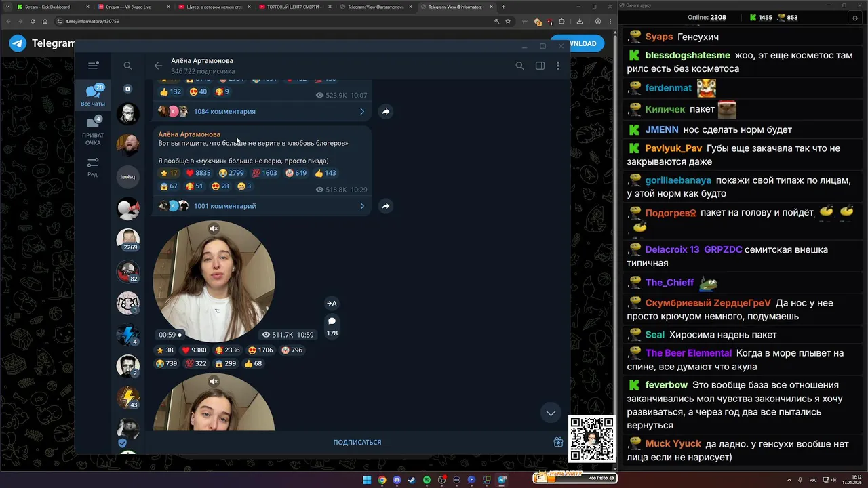The image size is (868, 488).
Task: Click the ПОДПИСАТЬСЯ subscribe button
Action: [357, 442]
